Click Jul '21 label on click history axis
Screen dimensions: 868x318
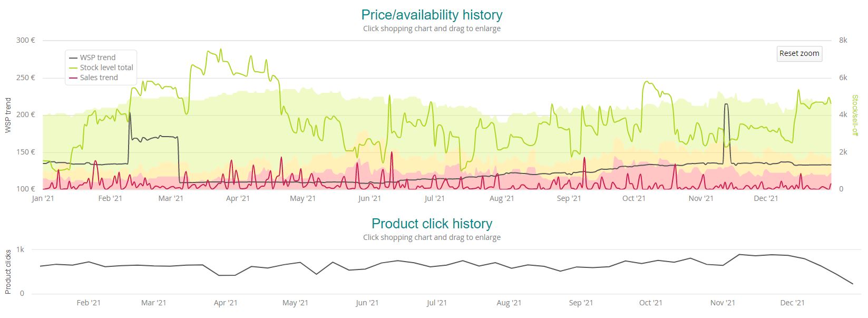436,303
